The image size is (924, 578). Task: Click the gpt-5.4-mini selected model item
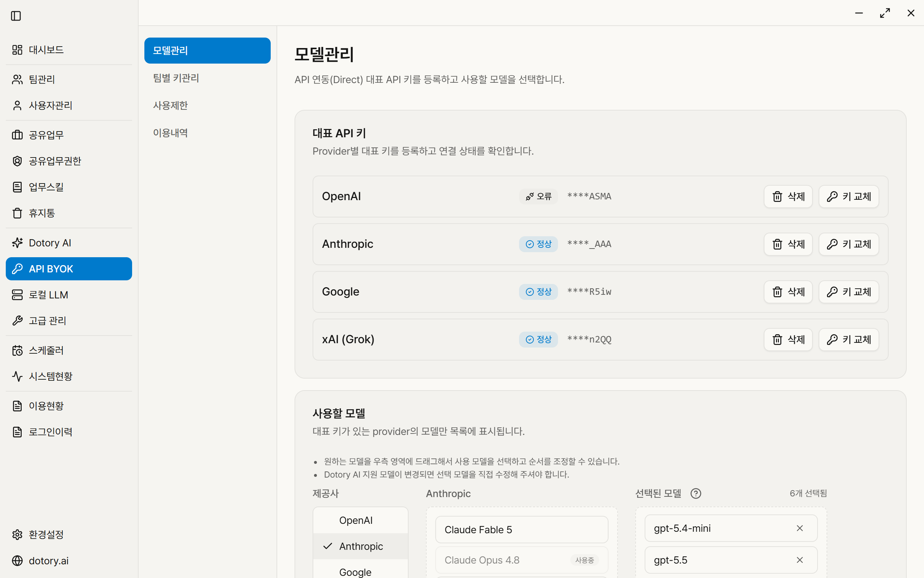[x=731, y=528]
